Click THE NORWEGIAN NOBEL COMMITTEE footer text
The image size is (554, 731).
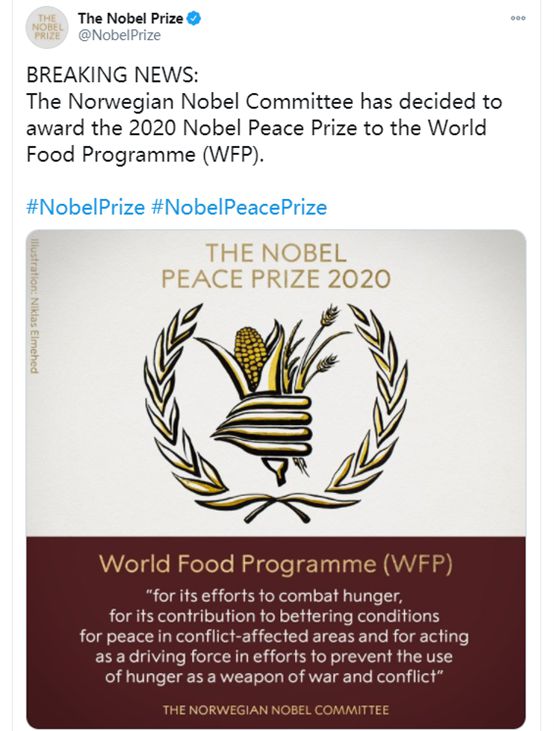click(276, 710)
